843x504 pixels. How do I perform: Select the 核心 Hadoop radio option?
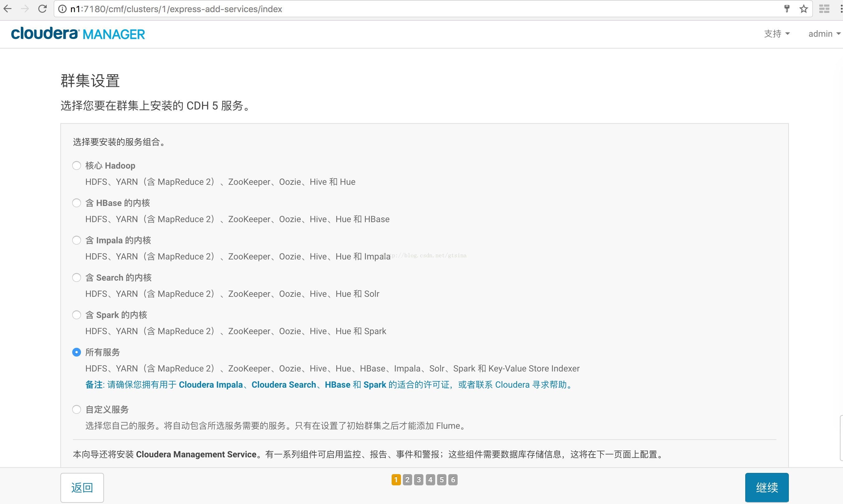click(77, 166)
